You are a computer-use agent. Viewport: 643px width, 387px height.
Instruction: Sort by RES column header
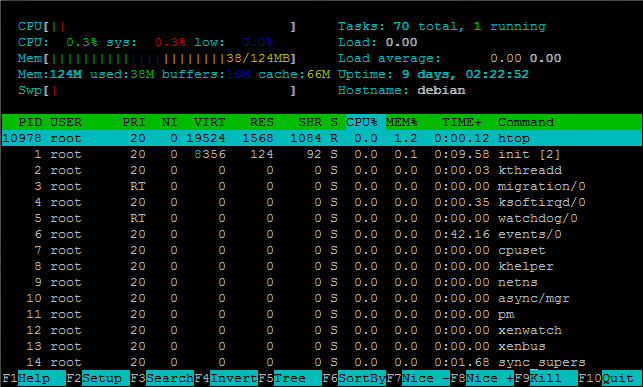tap(262, 122)
